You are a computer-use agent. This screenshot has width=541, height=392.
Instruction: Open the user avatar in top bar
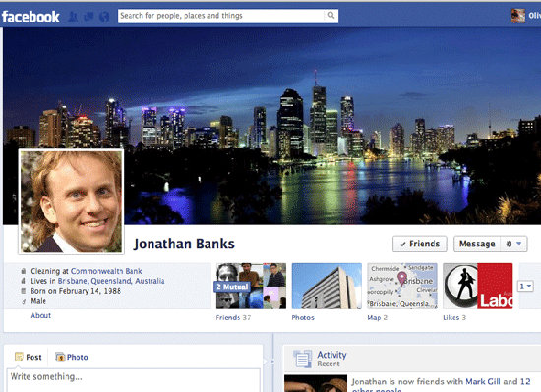[x=517, y=16]
